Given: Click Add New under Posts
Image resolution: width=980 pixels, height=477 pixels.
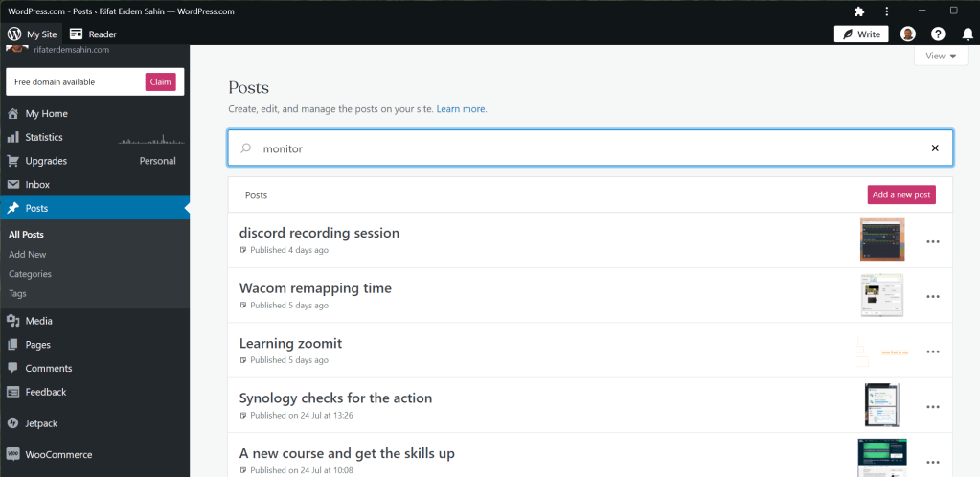Looking at the screenshot, I should [x=28, y=255].
